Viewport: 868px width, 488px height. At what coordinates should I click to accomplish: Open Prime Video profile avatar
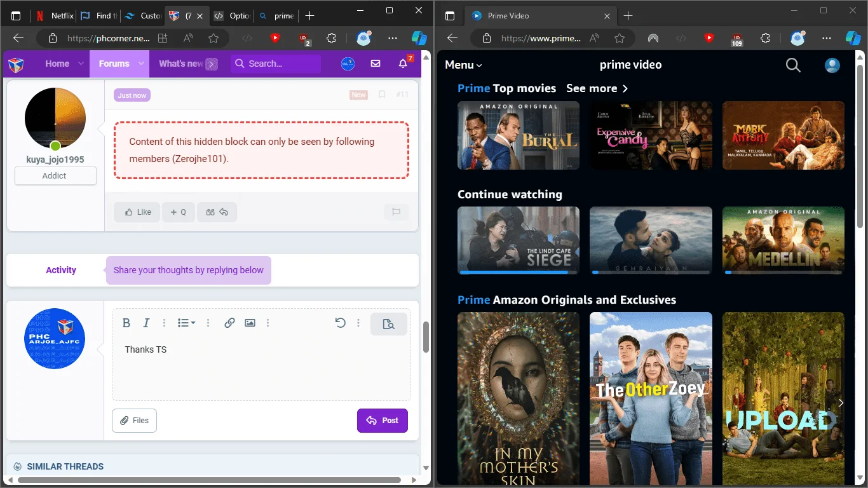tap(832, 65)
